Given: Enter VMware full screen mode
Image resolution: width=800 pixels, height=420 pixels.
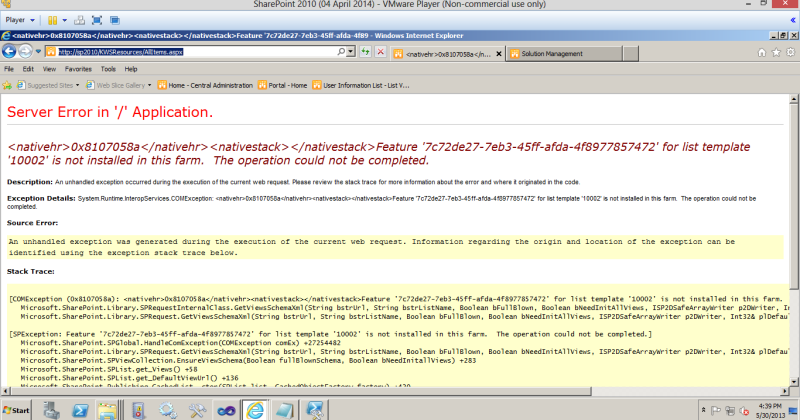Looking at the screenshot, I should (97, 20).
